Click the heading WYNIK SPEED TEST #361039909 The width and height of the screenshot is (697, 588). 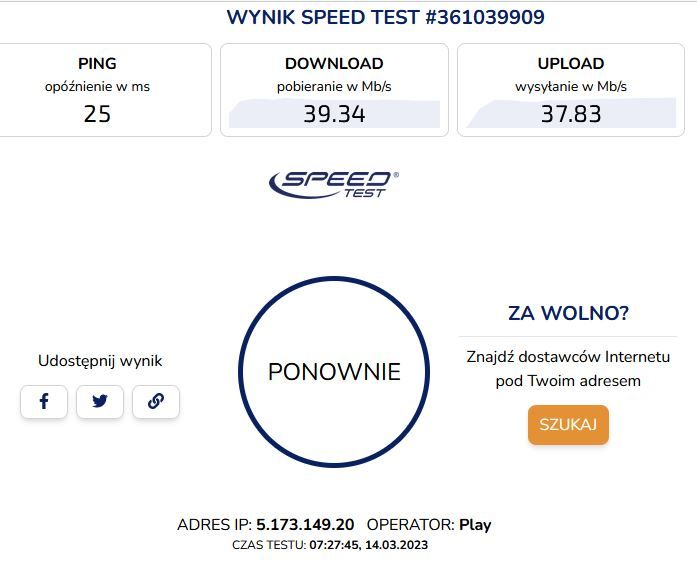click(385, 17)
